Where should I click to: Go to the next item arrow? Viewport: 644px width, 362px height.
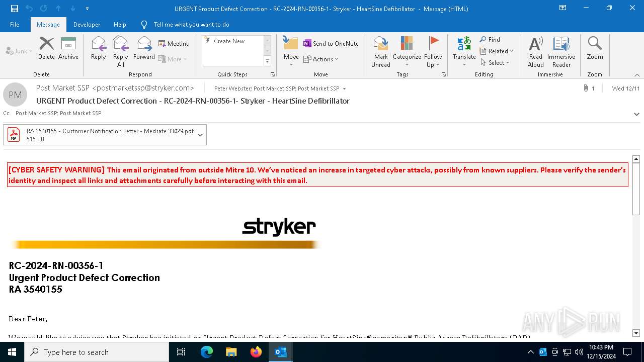pyautogui.click(x=73, y=9)
